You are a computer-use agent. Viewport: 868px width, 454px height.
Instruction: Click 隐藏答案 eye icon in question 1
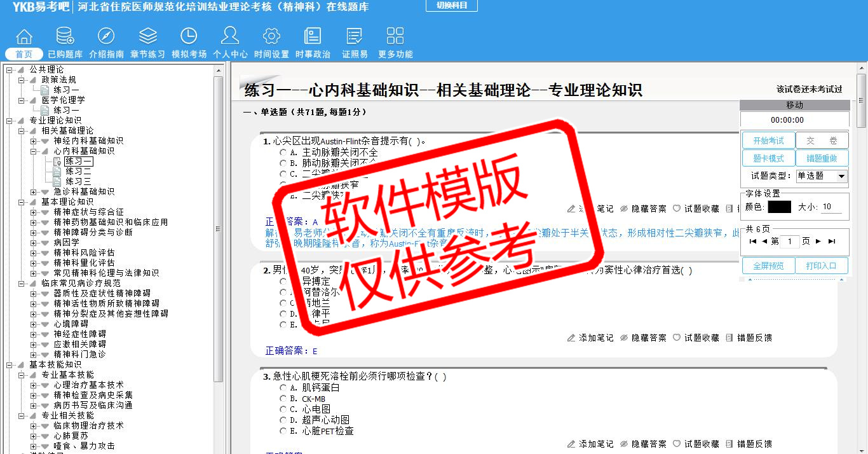coord(624,209)
